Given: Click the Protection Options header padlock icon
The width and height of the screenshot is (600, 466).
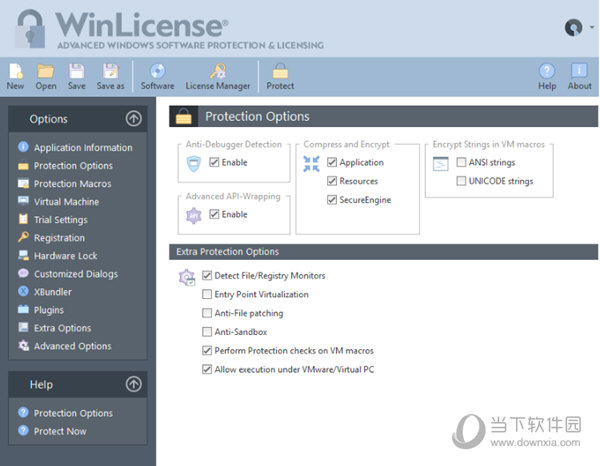Looking at the screenshot, I should 184,116.
